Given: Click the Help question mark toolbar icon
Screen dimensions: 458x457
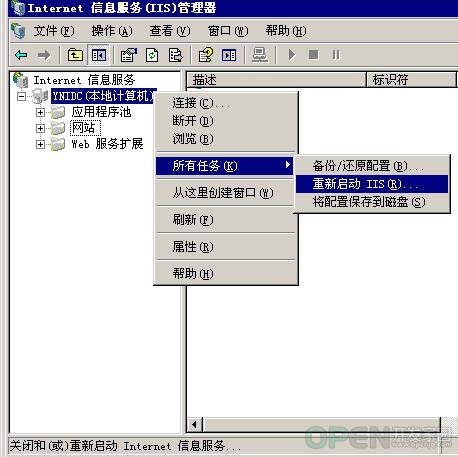Looking at the screenshot, I should [x=206, y=55].
